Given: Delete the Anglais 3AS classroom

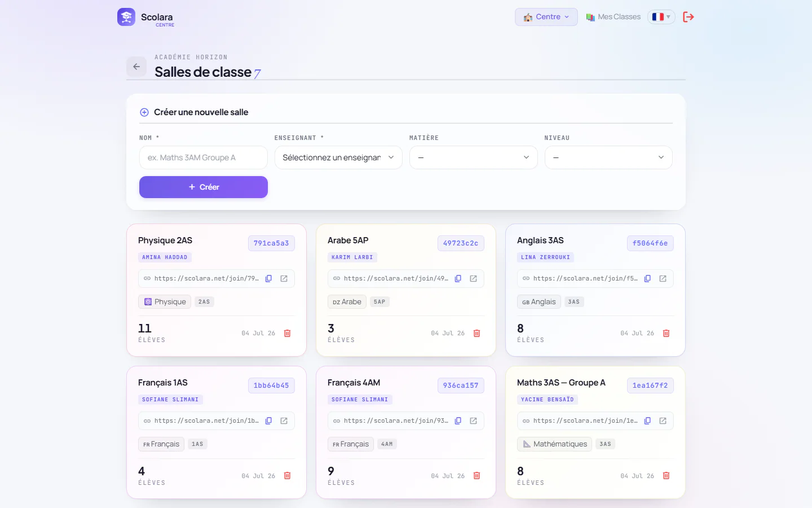Looking at the screenshot, I should coord(666,333).
